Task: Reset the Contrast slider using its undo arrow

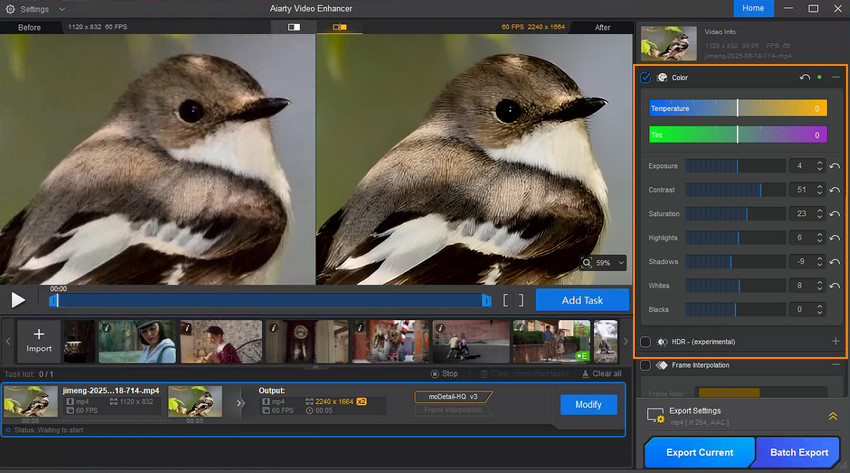Action: 834,190
